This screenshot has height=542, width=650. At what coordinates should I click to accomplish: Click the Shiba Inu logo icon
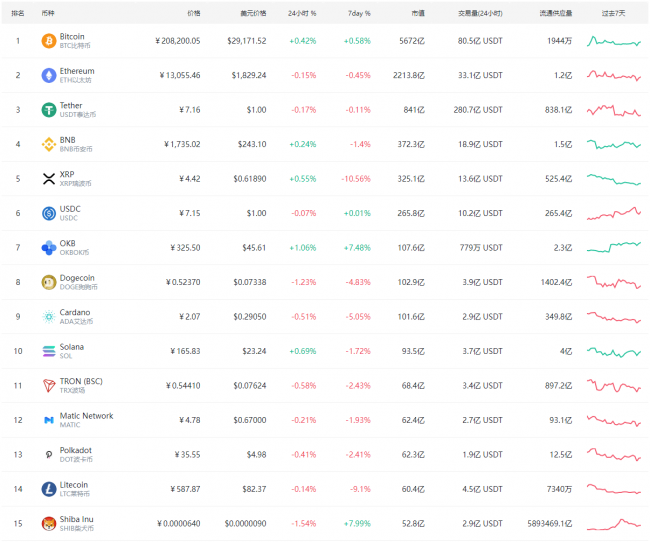point(49,523)
